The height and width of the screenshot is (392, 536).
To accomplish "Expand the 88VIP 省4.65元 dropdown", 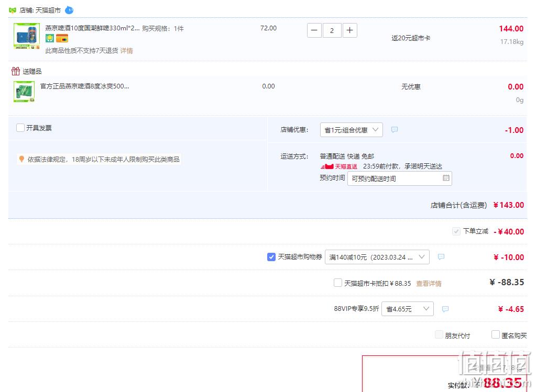I will click(x=408, y=309).
